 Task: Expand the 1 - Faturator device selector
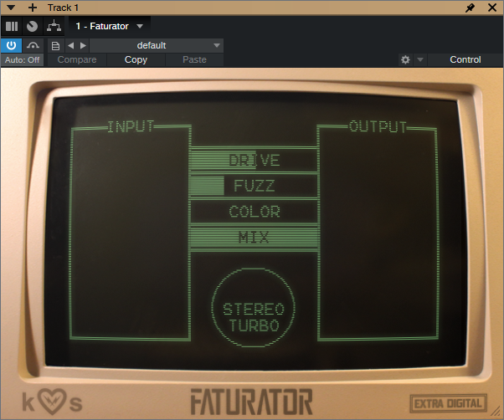coord(110,26)
